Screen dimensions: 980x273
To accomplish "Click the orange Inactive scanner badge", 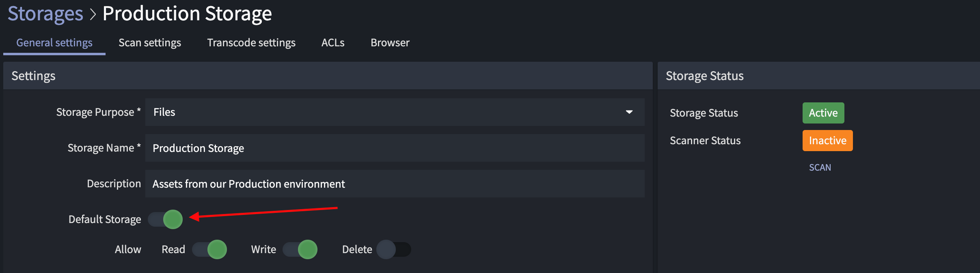I will 827,141.
